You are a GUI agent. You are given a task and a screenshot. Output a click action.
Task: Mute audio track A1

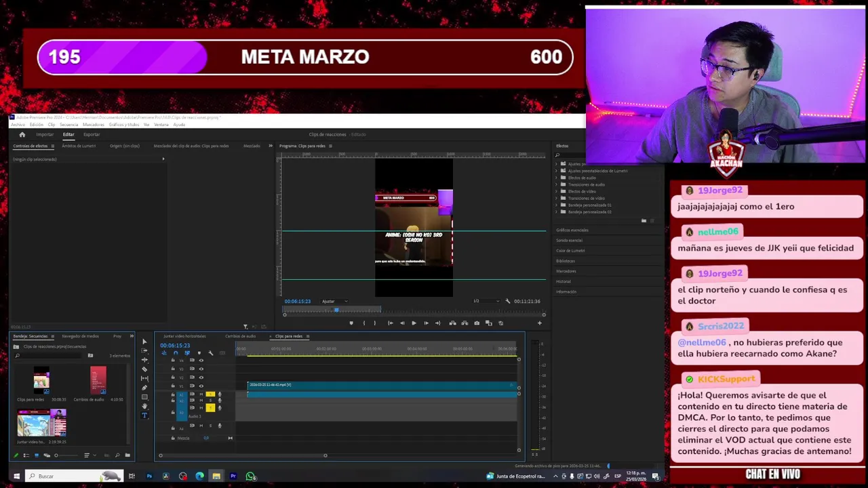(201, 394)
